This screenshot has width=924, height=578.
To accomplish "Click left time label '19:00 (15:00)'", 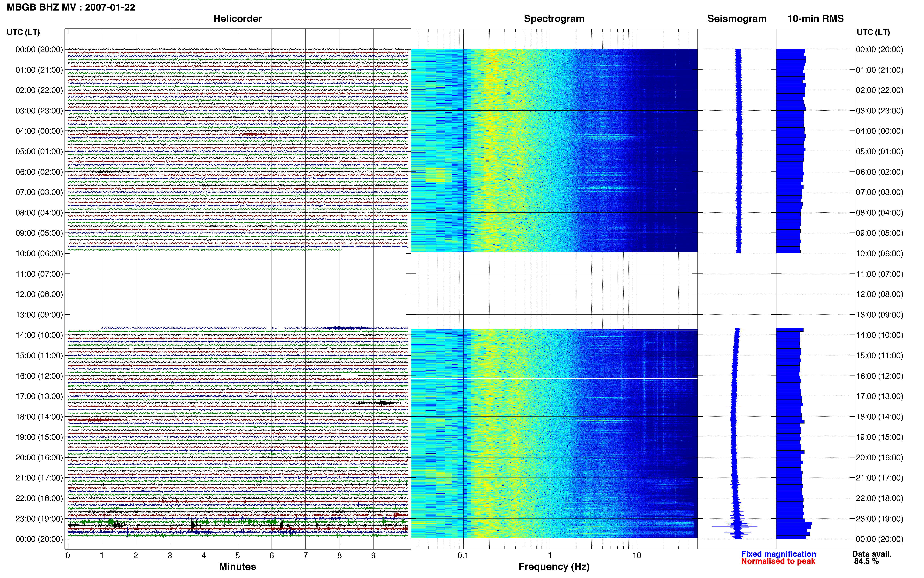I will click(x=39, y=437).
